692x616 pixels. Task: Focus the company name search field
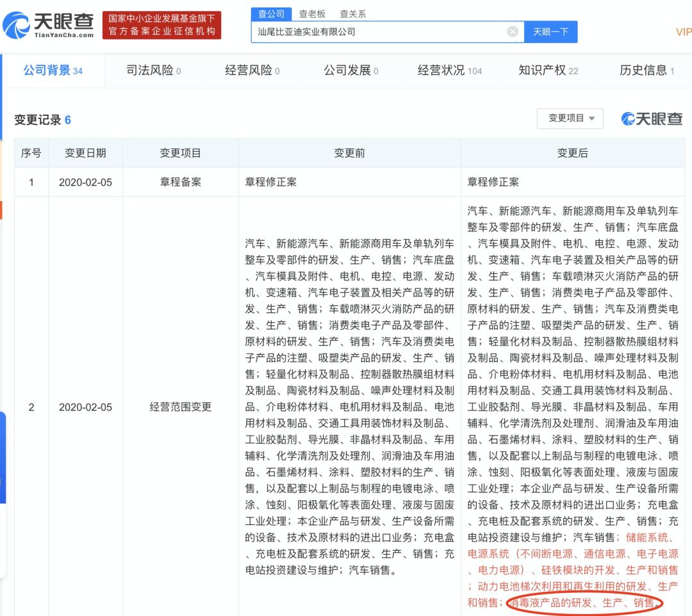coord(378,31)
